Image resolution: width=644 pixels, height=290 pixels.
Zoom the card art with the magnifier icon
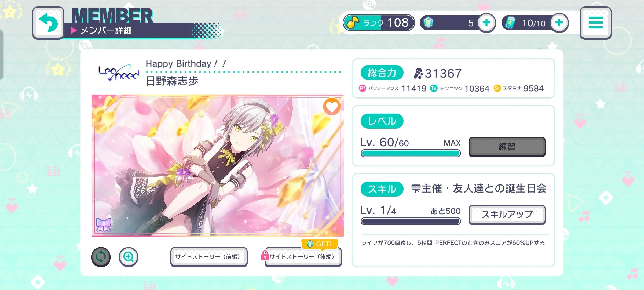click(x=129, y=257)
